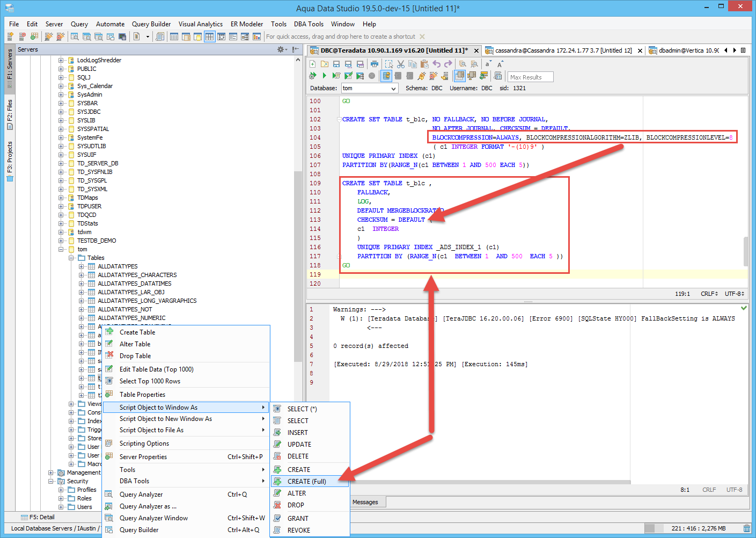Toggle the highlighted auto-commit database icon

coord(386,76)
